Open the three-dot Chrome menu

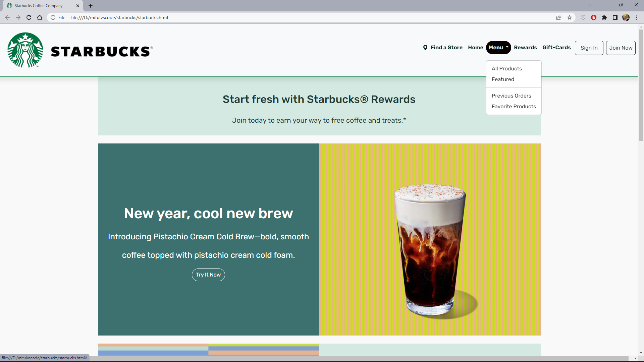pos(637,17)
